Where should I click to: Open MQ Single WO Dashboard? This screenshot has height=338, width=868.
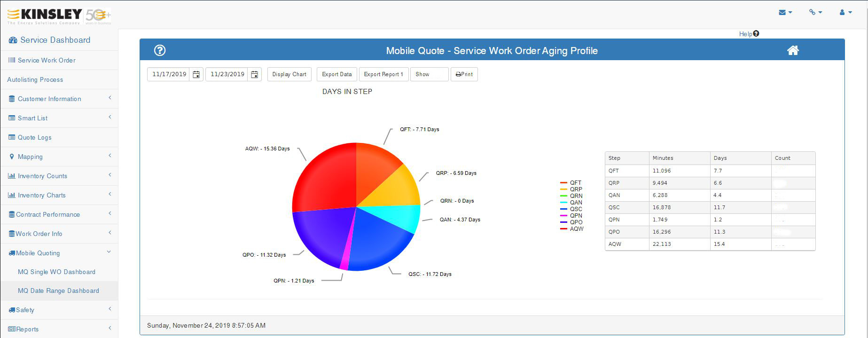(59, 272)
